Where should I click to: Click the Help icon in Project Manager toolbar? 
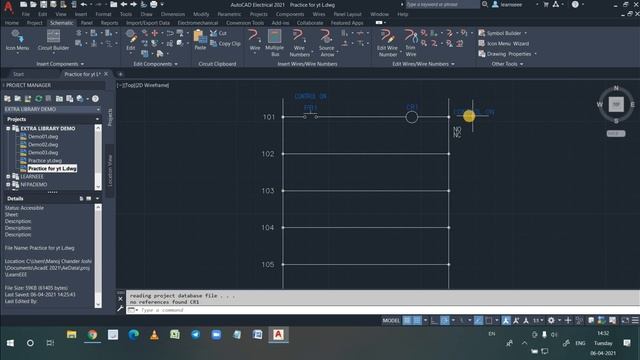click(95, 99)
